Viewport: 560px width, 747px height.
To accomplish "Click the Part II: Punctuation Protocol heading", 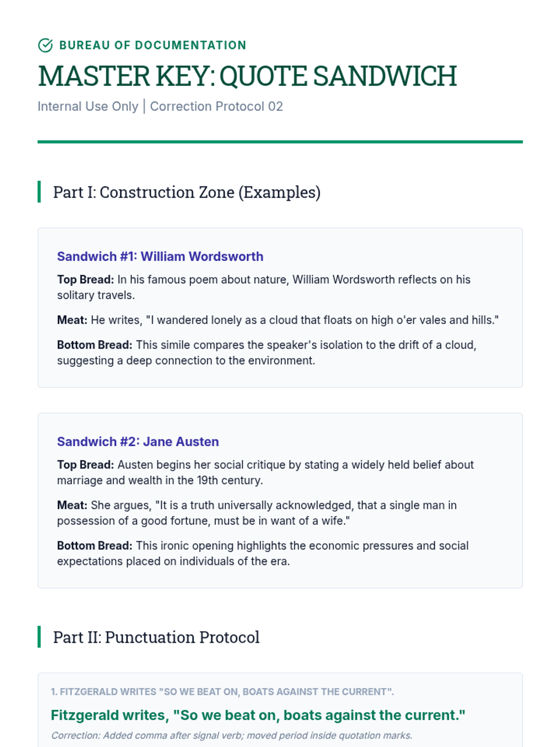I will click(156, 637).
